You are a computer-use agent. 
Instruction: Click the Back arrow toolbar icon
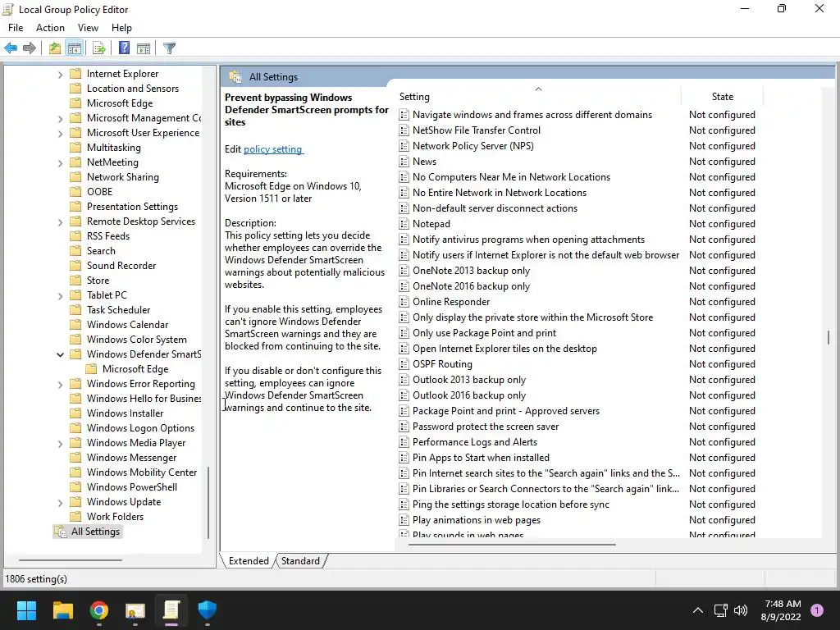coord(11,48)
